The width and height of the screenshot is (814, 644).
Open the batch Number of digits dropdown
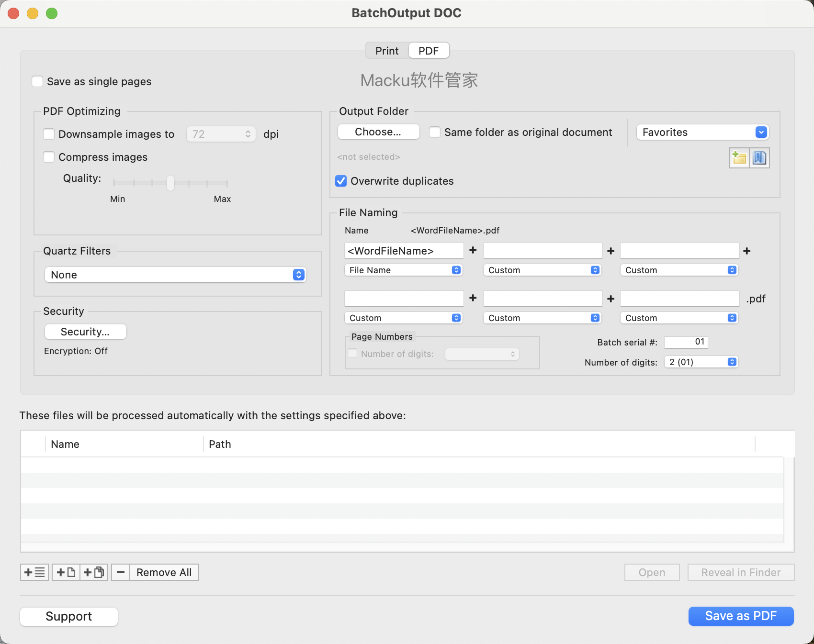701,362
